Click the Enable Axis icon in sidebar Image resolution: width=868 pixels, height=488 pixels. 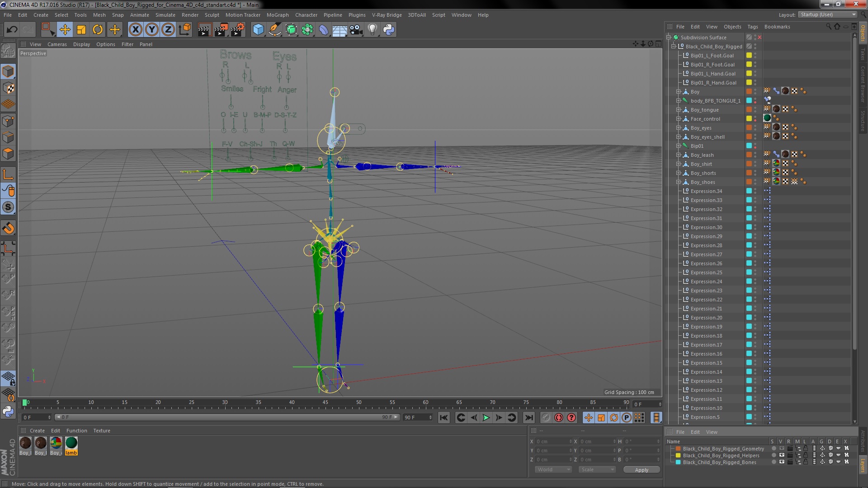[x=8, y=174]
